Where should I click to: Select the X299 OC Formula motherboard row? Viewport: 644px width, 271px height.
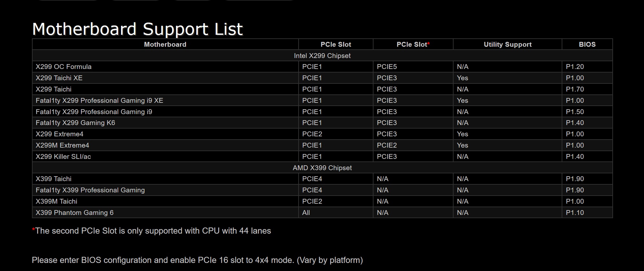point(322,67)
